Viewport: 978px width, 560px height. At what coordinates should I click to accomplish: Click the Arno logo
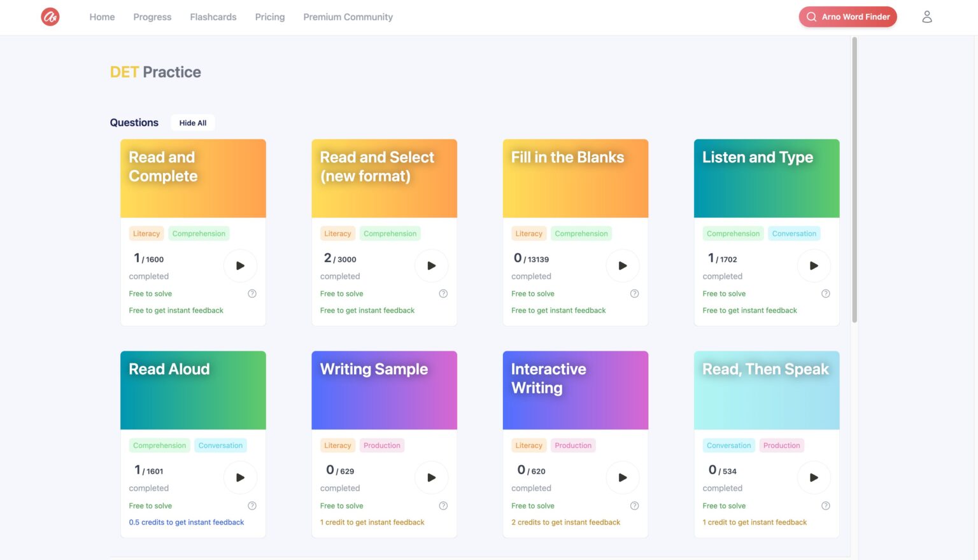point(50,17)
